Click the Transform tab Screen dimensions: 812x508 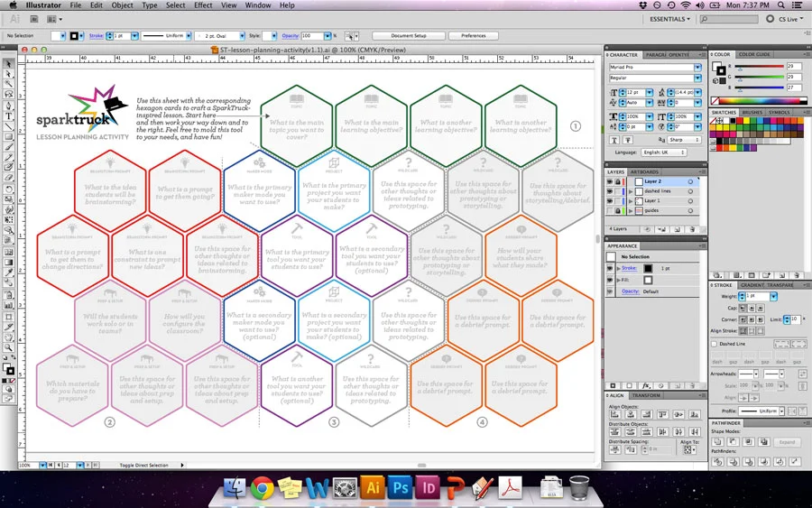click(x=646, y=395)
